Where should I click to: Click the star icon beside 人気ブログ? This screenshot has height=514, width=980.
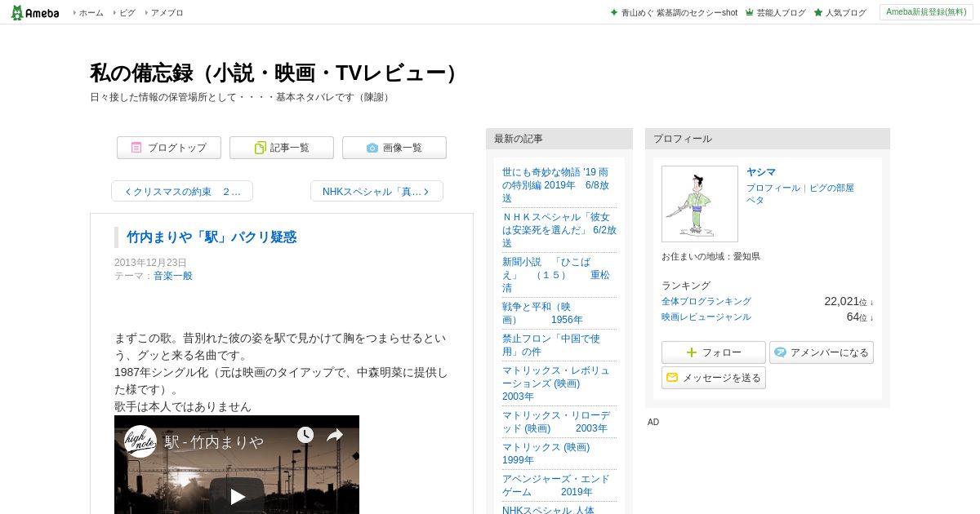click(x=817, y=12)
